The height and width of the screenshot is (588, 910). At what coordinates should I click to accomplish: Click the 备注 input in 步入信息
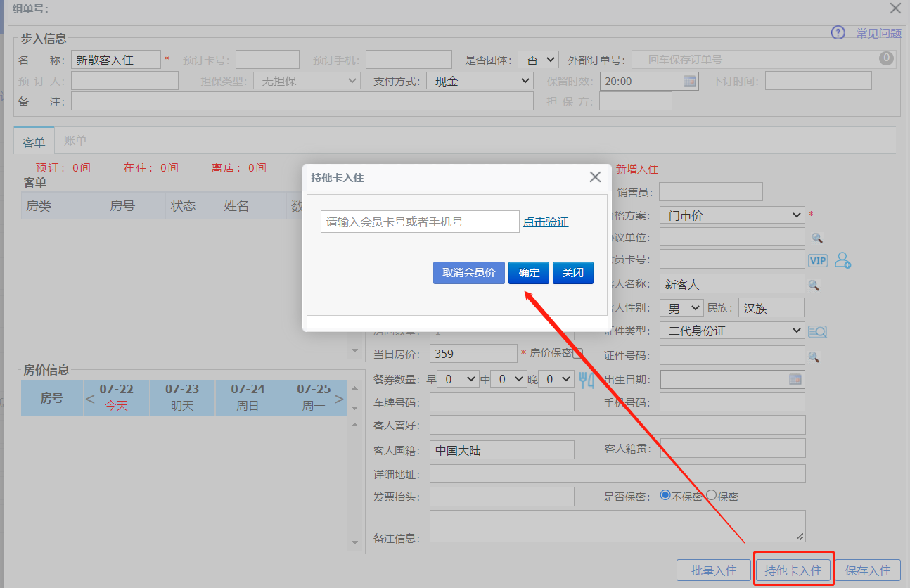[302, 102]
